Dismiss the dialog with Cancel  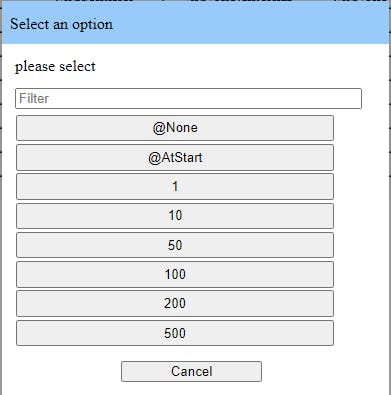(x=191, y=371)
